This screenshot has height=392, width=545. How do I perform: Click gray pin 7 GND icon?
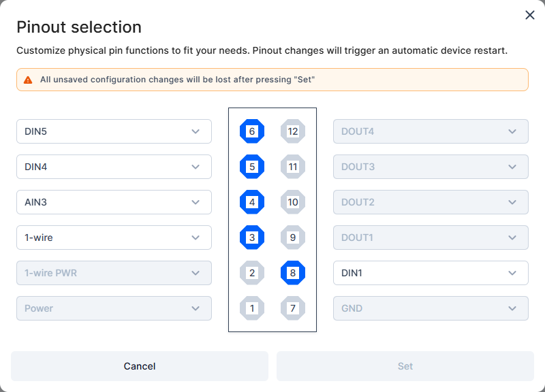(x=293, y=308)
